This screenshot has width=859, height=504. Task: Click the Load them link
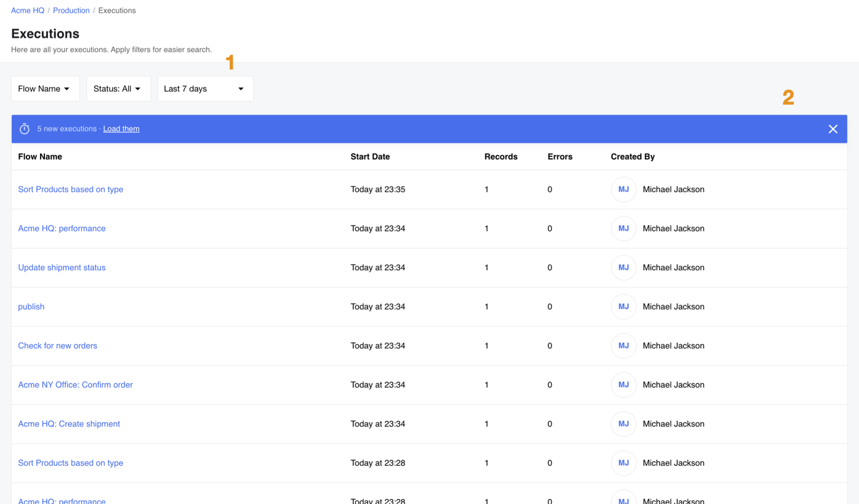121,129
